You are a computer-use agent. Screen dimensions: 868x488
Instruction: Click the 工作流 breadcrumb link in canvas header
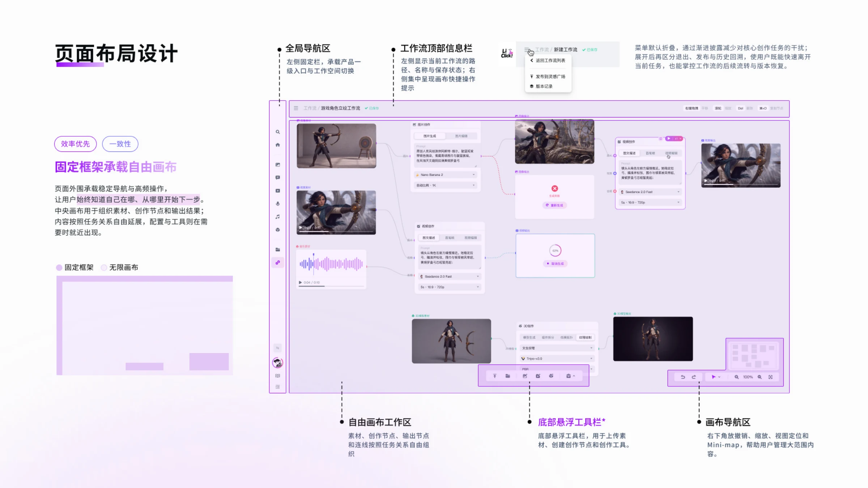click(310, 108)
